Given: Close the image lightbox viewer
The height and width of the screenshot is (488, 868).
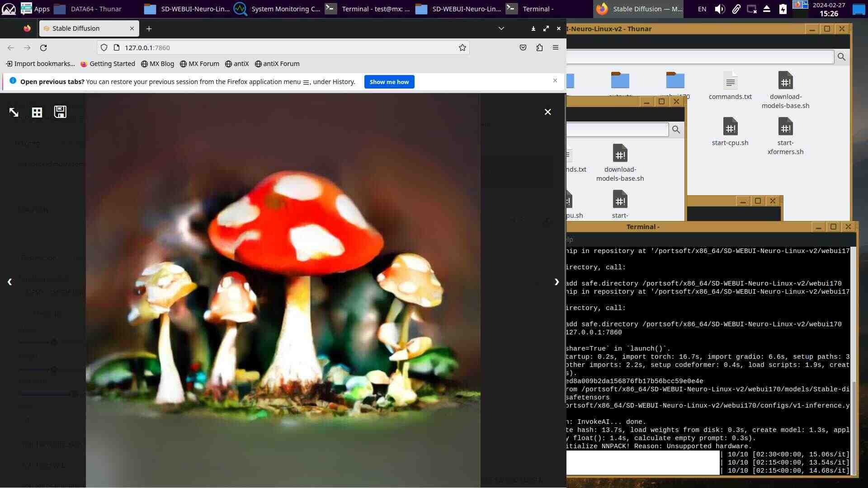Looking at the screenshot, I should [547, 112].
